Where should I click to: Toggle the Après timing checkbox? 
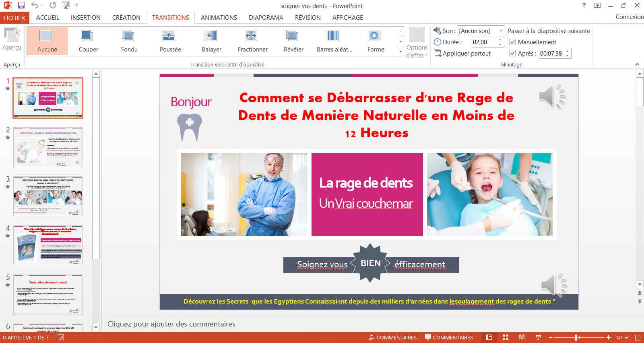pos(512,54)
